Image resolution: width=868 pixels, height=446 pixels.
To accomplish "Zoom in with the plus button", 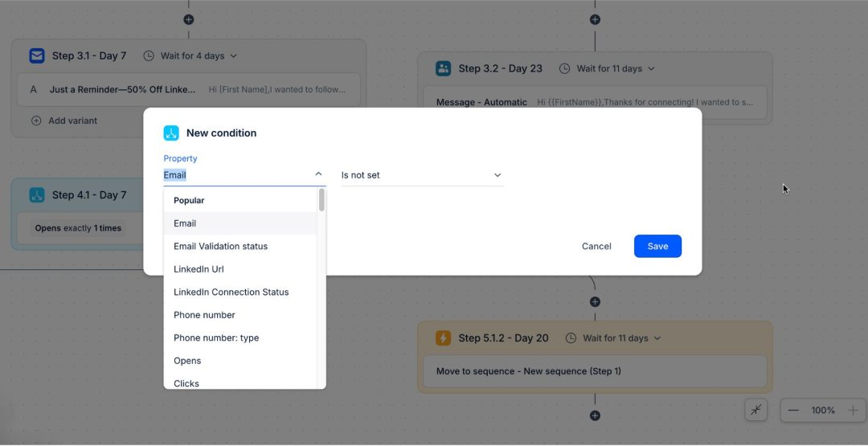I will [853, 411].
